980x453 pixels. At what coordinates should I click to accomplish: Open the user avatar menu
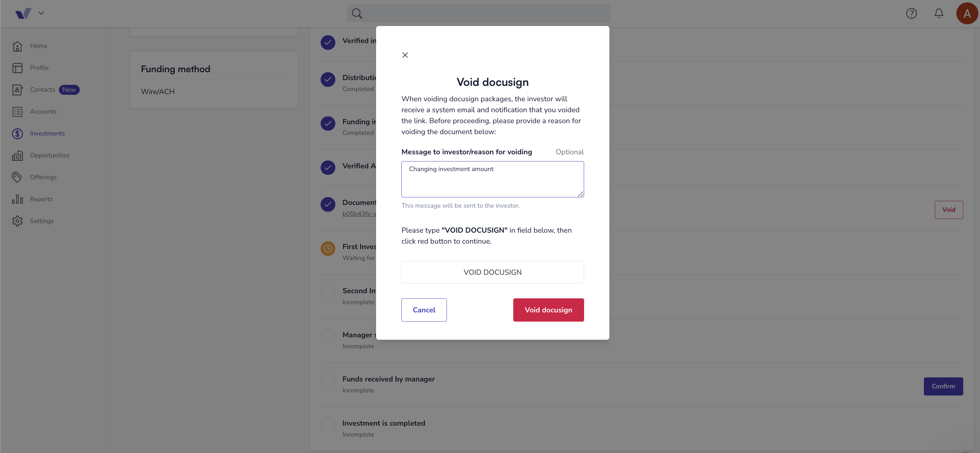pyautogui.click(x=967, y=14)
